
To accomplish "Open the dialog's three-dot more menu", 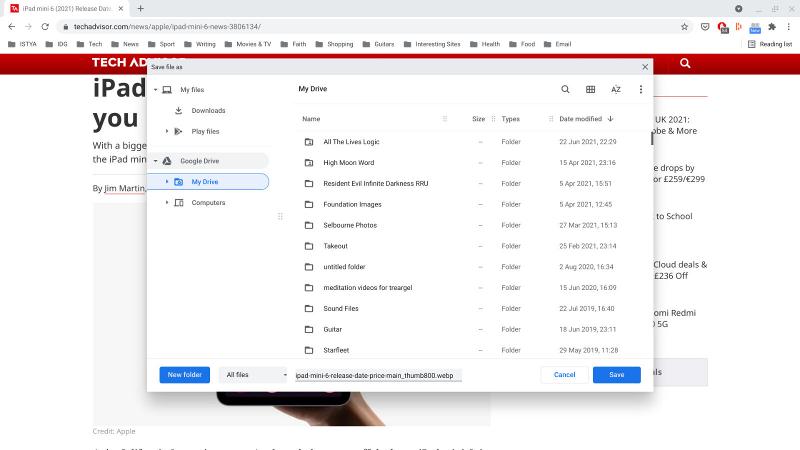I will pyautogui.click(x=641, y=89).
